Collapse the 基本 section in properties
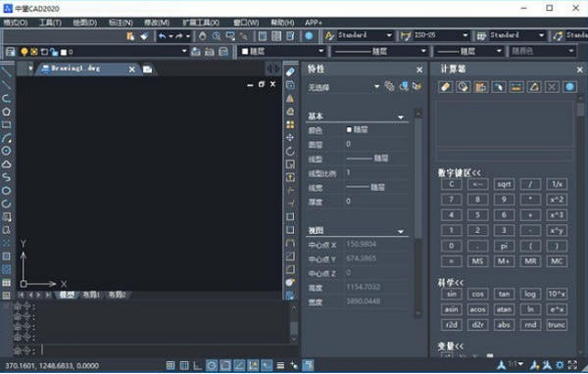 click(401, 117)
